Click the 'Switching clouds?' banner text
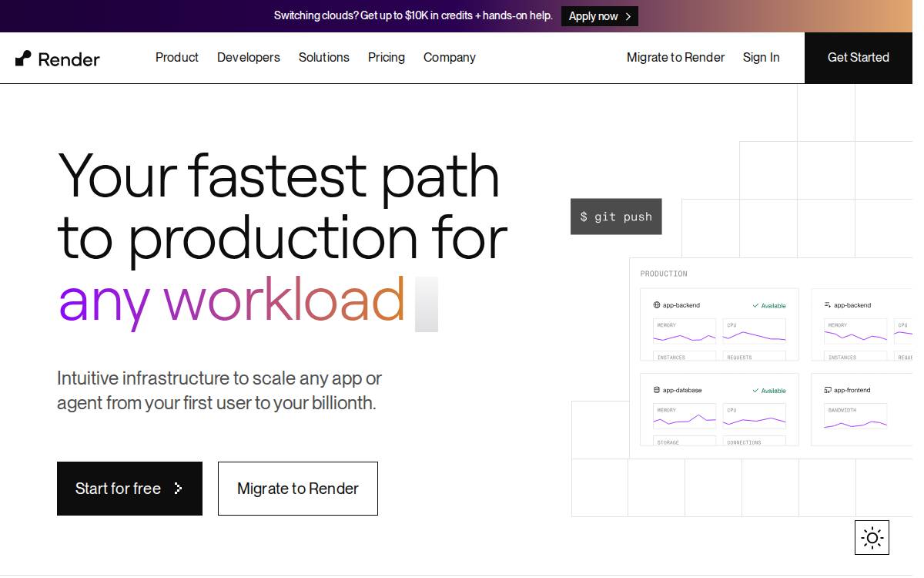This screenshot has height=578, width=924. [413, 15]
